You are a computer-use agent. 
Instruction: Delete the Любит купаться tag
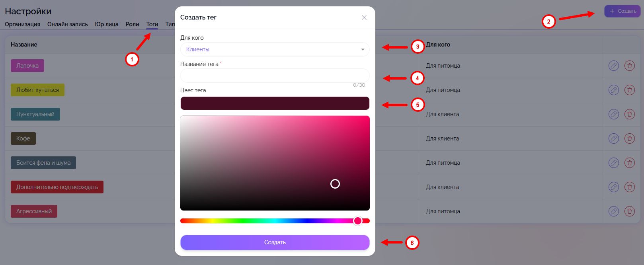[630, 90]
